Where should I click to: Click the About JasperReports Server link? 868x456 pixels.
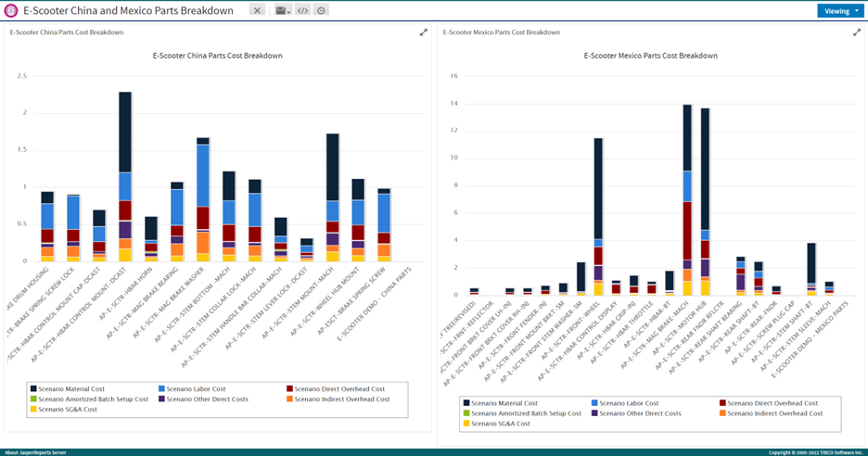coord(35,451)
